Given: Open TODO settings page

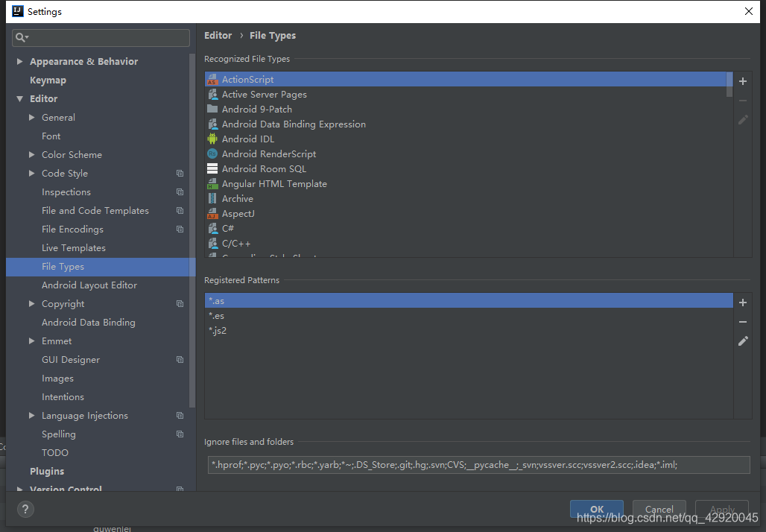Looking at the screenshot, I should (55, 453).
